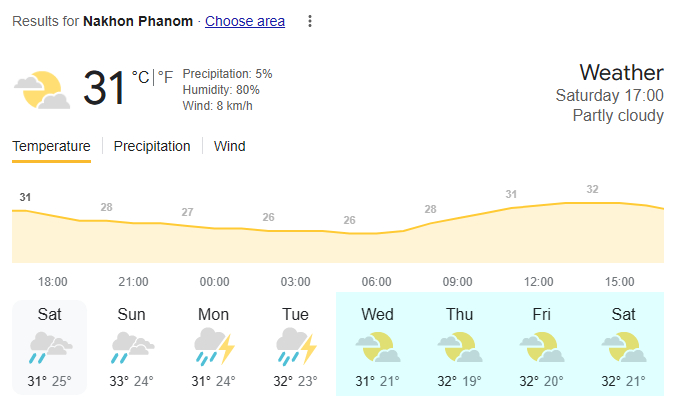
Task: Select Tuesday's thunderstorm forecast icon
Action: click(x=296, y=346)
